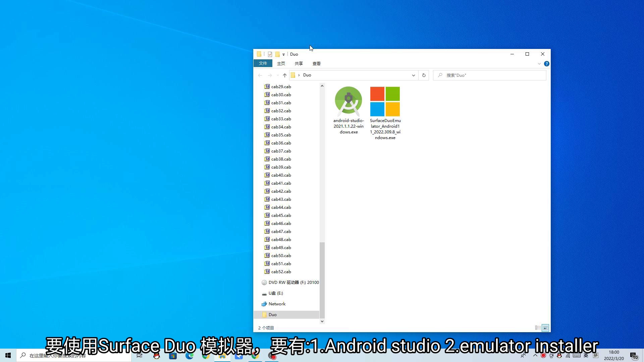Minimize the Duo Explorer window
Viewport: 644px width, 362px height.
[512, 54]
